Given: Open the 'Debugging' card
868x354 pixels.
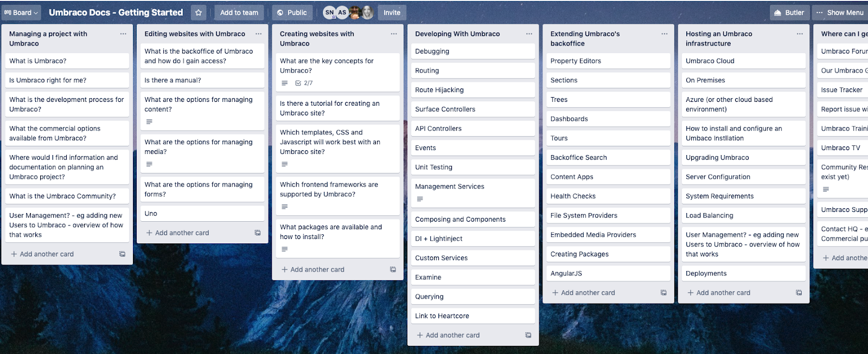Looking at the screenshot, I should tap(473, 51).
